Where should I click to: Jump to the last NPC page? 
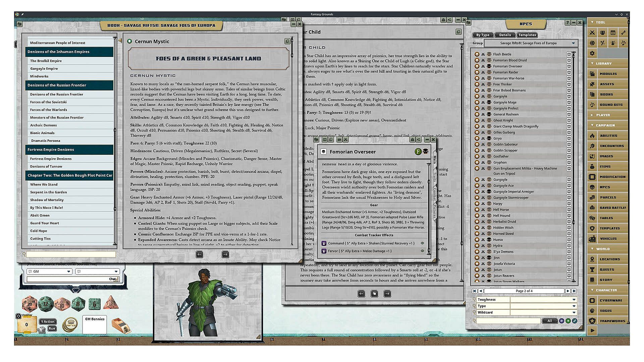574,291
